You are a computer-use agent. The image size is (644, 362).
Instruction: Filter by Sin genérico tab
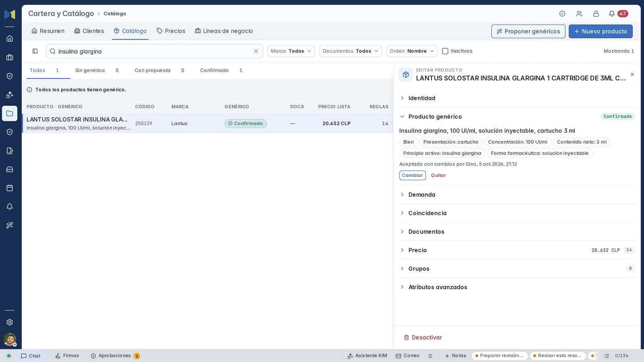pos(97,70)
